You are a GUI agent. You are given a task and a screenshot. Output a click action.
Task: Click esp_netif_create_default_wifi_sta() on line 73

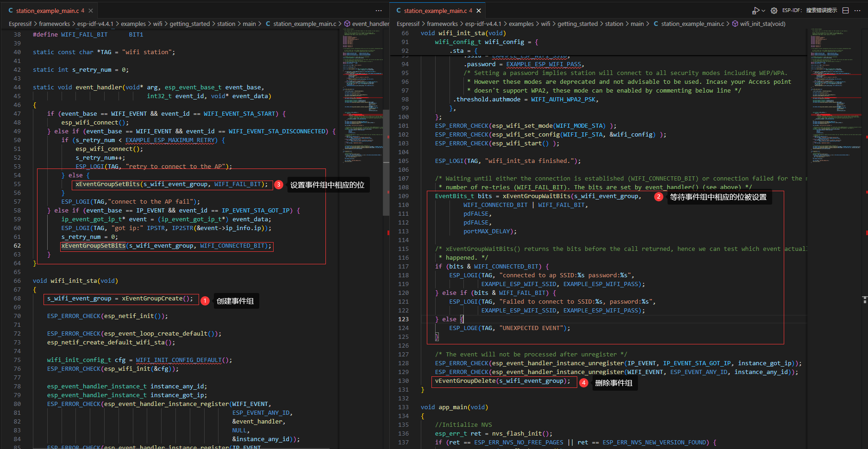[109, 343]
